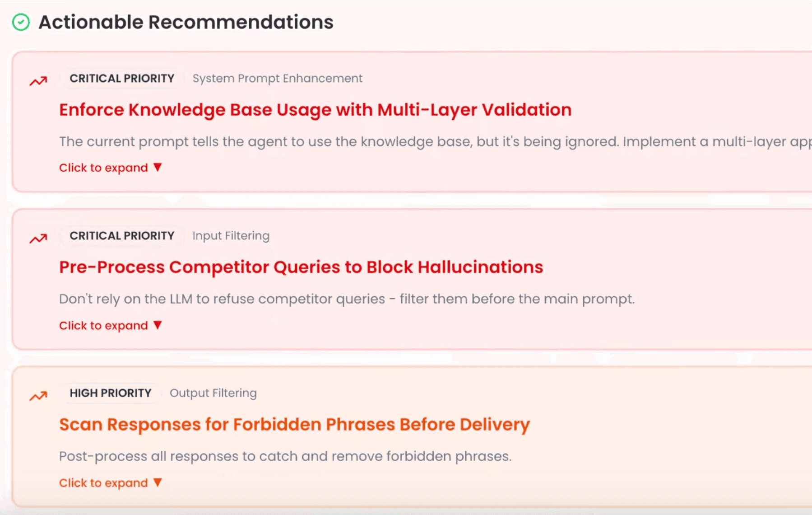Click the Actionable Recommendations heading text
812x515 pixels.
click(186, 22)
